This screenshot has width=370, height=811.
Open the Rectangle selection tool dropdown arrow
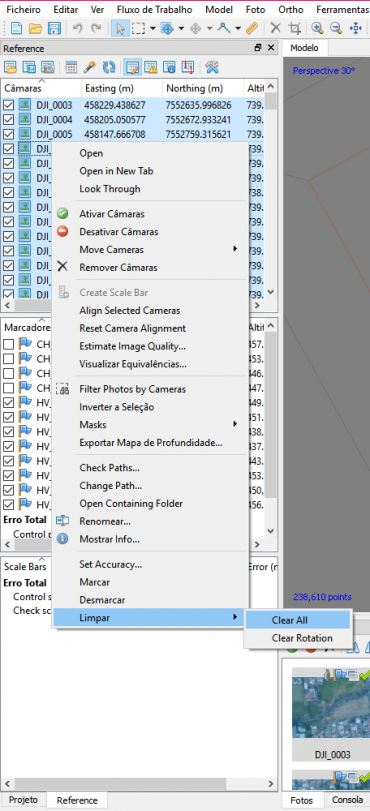(153, 29)
